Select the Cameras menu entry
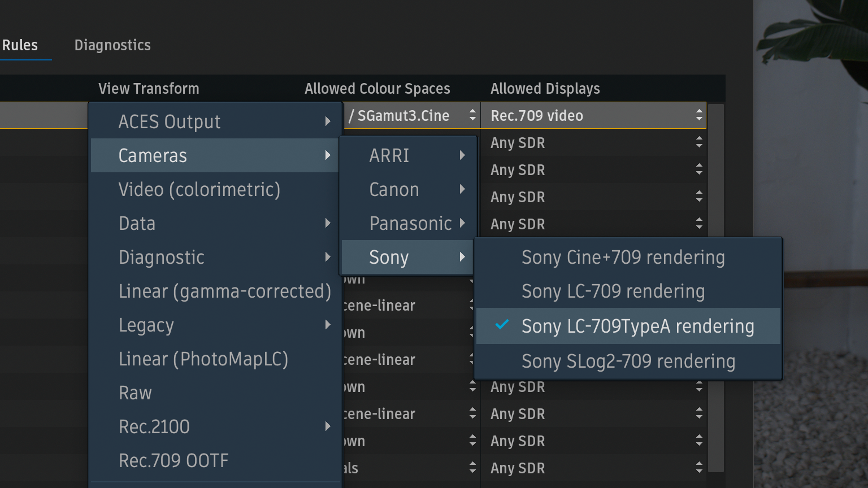 [215, 155]
